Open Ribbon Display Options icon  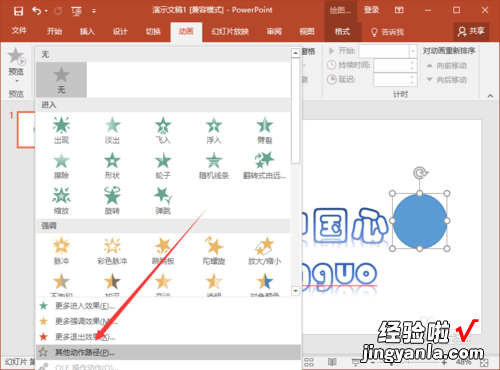[399, 10]
